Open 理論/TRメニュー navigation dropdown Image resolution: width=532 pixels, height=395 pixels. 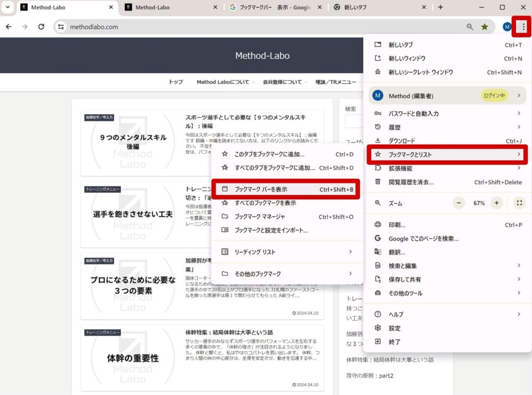(337, 82)
